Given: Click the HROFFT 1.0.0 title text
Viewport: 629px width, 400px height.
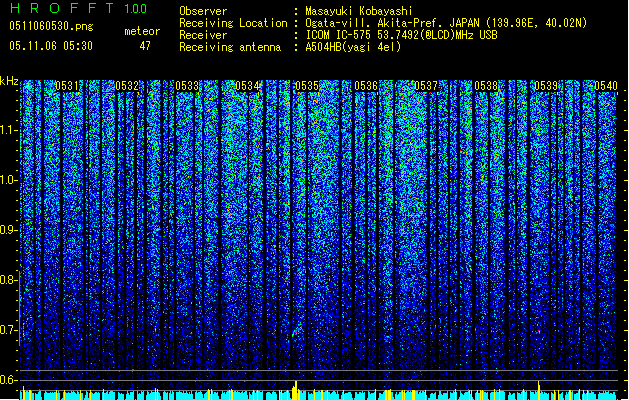Looking at the screenshot, I should click(x=78, y=8).
